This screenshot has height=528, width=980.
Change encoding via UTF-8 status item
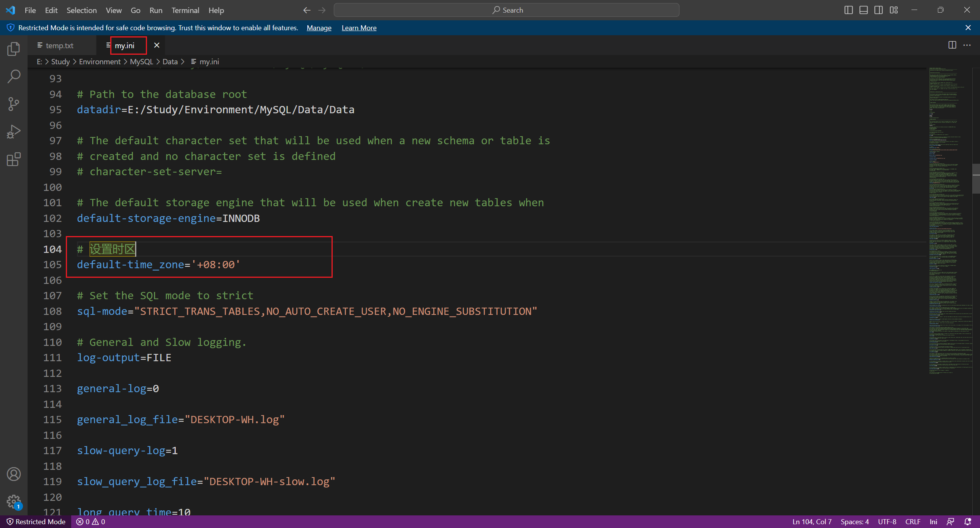tap(887, 521)
